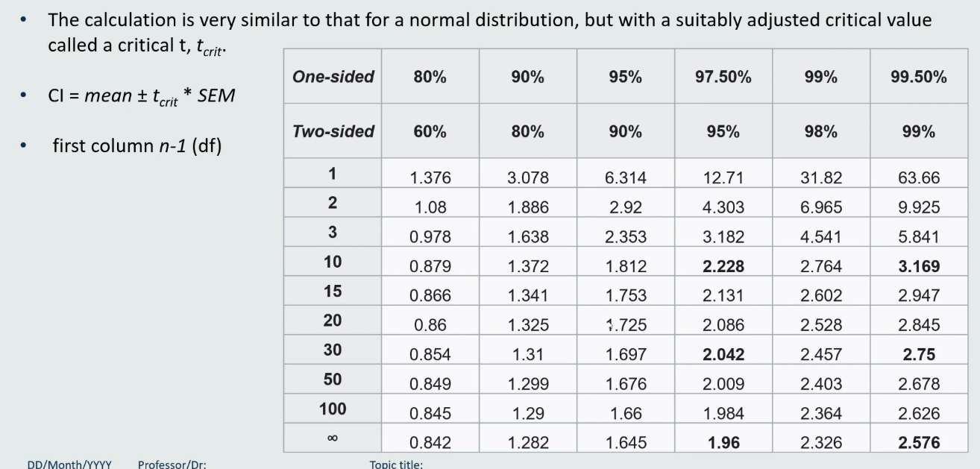Click the bold 1.96 value
Screen dimensions: 980x469
click(723, 443)
